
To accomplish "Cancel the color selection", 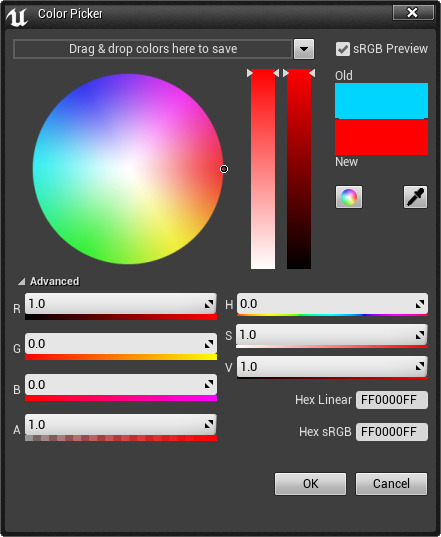I will (x=391, y=484).
